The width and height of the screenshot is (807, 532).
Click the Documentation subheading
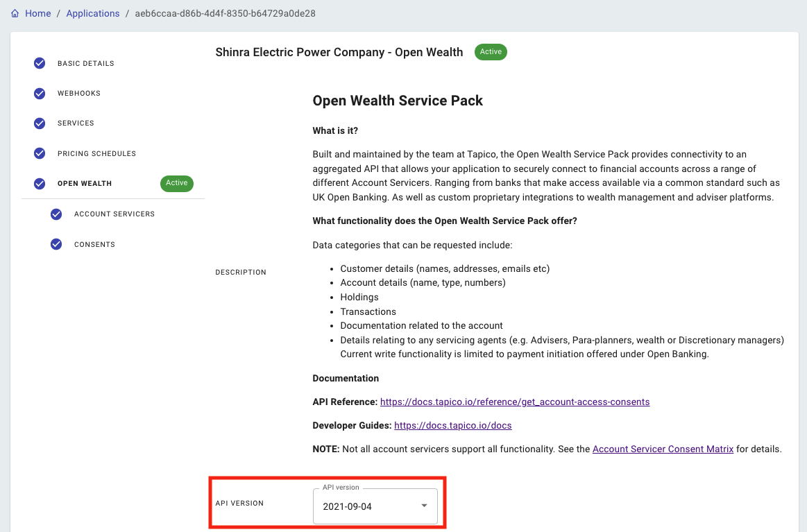pos(346,378)
